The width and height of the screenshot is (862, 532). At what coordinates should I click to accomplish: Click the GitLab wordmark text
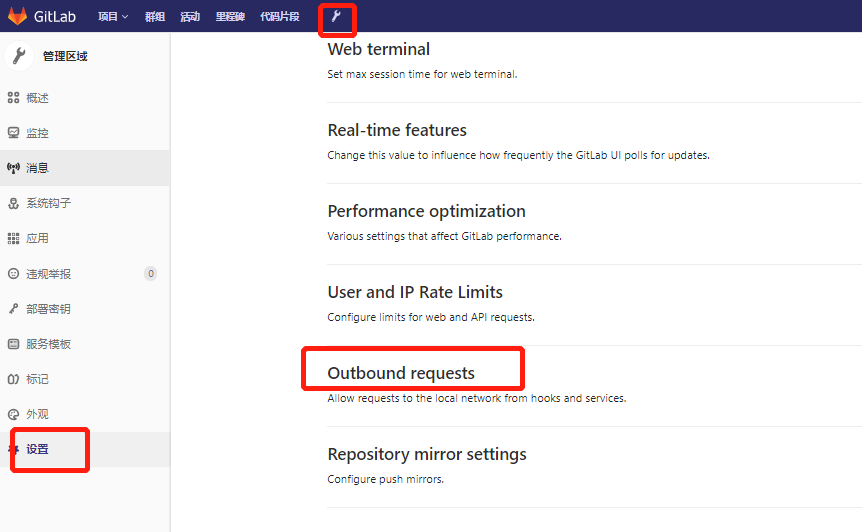coord(54,16)
